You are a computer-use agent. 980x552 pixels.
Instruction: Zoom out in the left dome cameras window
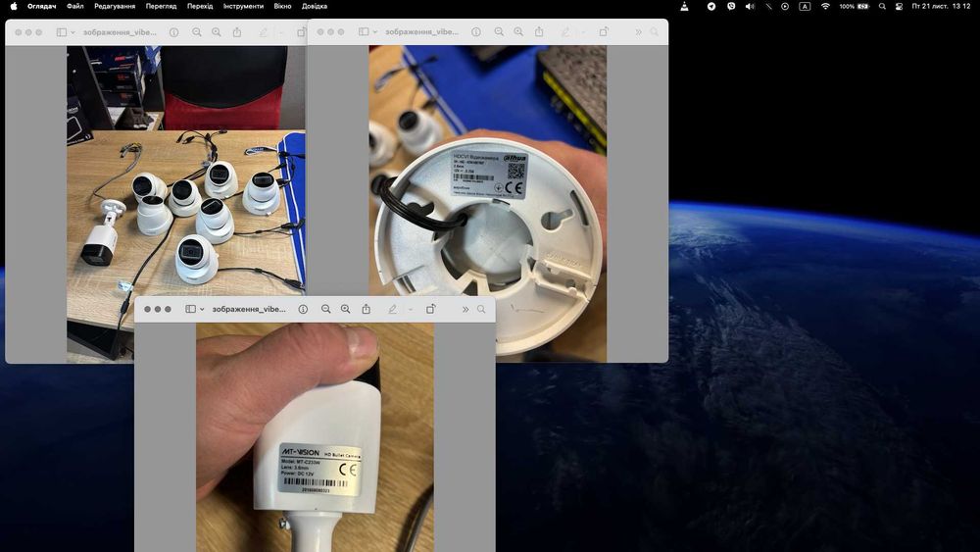tap(197, 32)
